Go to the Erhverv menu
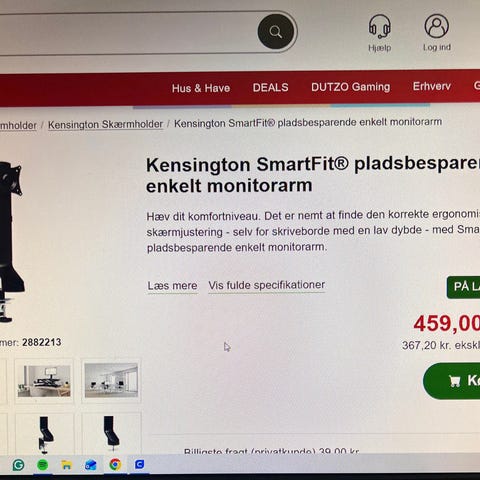This screenshot has height=480, width=480. 432,86
